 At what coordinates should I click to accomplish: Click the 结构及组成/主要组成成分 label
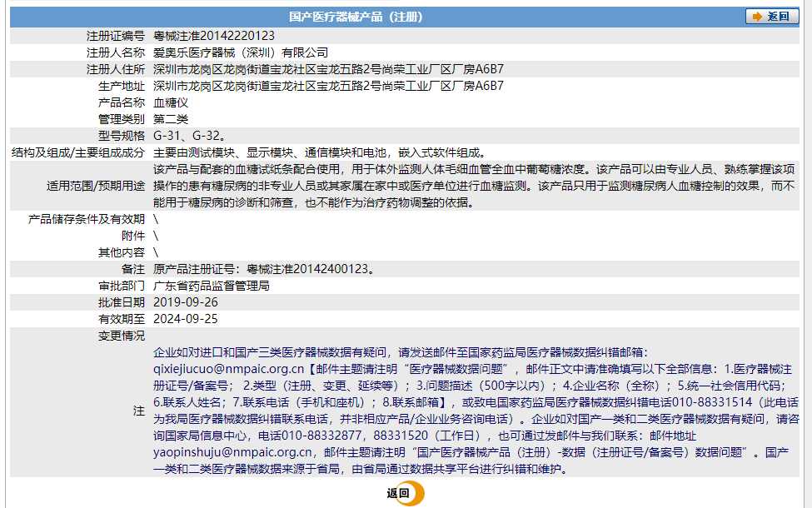(78, 152)
